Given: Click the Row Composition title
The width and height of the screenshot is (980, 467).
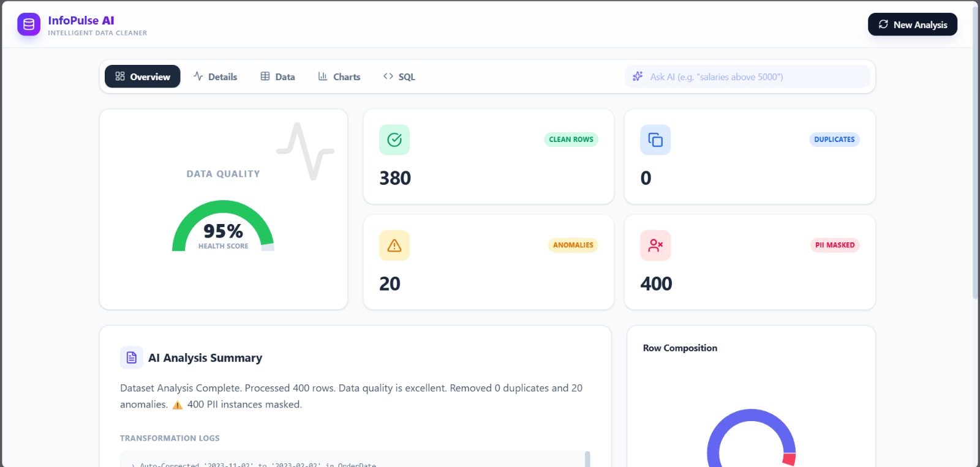Looking at the screenshot, I should tap(680, 348).
